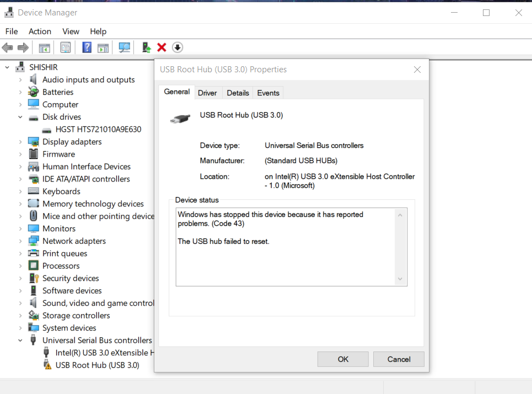Open Help using the question mark icon
The height and width of the screenshot is (394, 532).
pos(87,47)
